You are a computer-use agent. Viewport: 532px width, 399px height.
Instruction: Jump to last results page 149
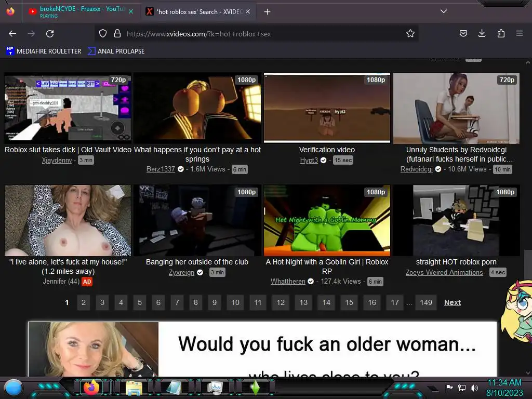point(426,302)
